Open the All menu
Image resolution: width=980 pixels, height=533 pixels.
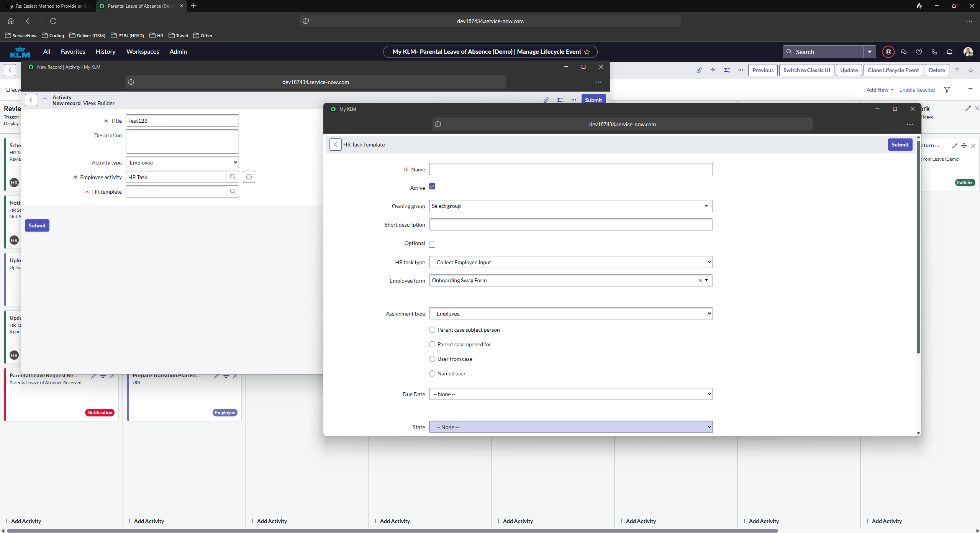(47, 52)
